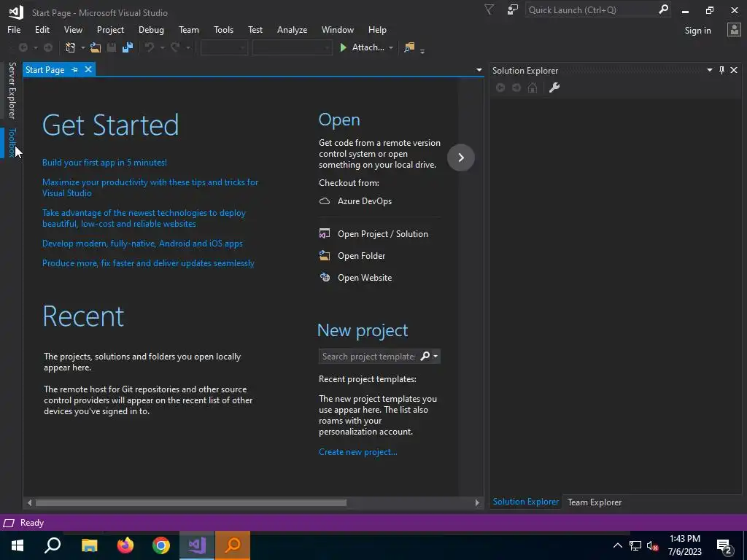Click the Send Feedback icon
Screen dimensions: 747x560
(513, 10)
